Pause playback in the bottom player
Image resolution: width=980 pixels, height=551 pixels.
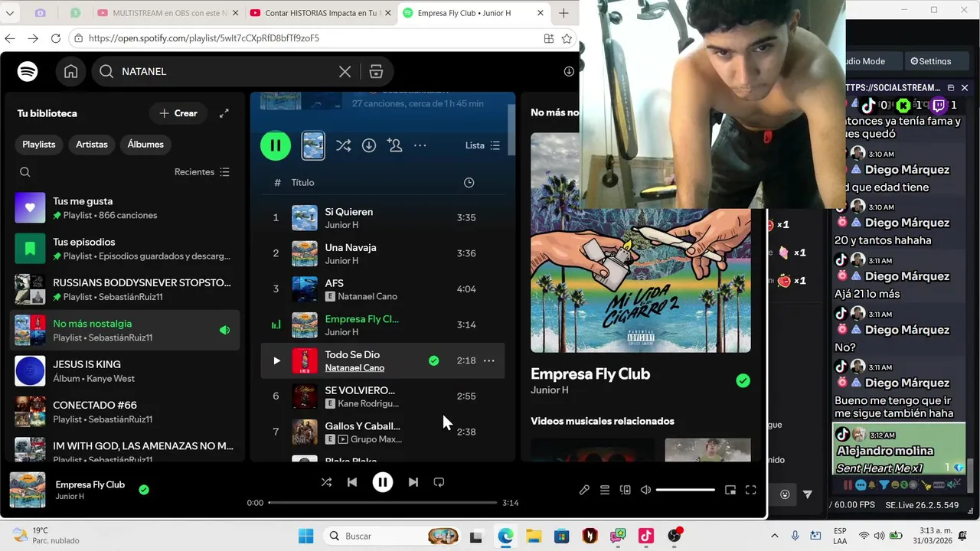pos(383,482)
